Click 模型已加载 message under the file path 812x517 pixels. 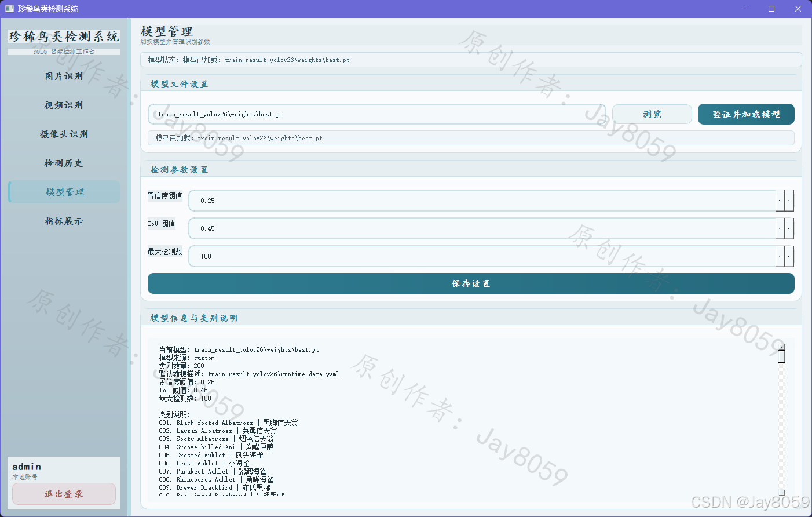pyautogui.click(x=239, y=138)
